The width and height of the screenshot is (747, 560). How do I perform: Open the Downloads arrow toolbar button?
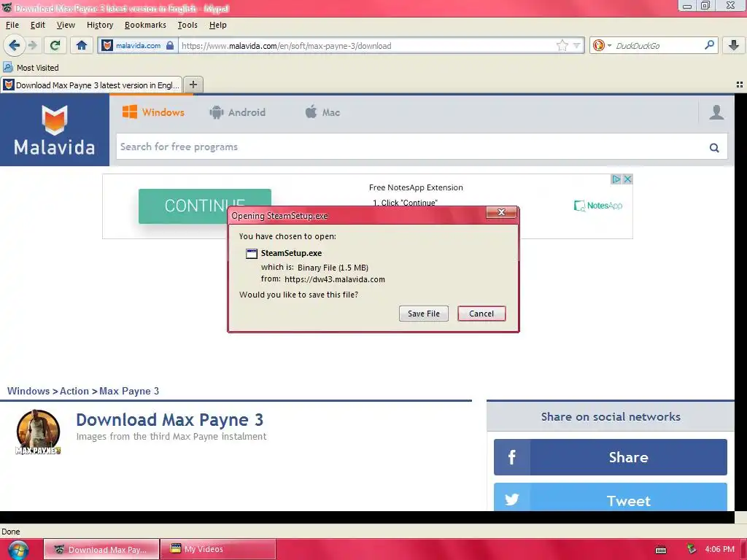(x=734, y=46)
